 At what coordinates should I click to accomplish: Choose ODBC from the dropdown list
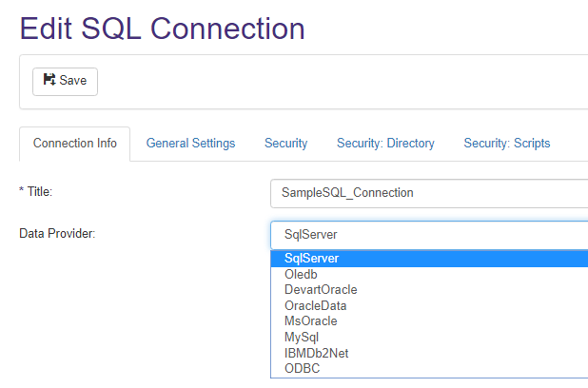pos(302,369)
